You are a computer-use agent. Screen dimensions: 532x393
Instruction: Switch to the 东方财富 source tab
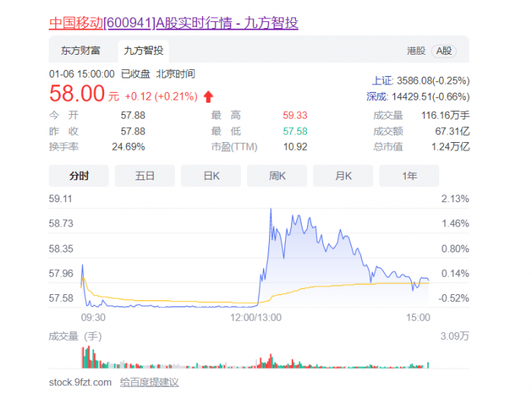pyautogui.click(x=81, y=51)
